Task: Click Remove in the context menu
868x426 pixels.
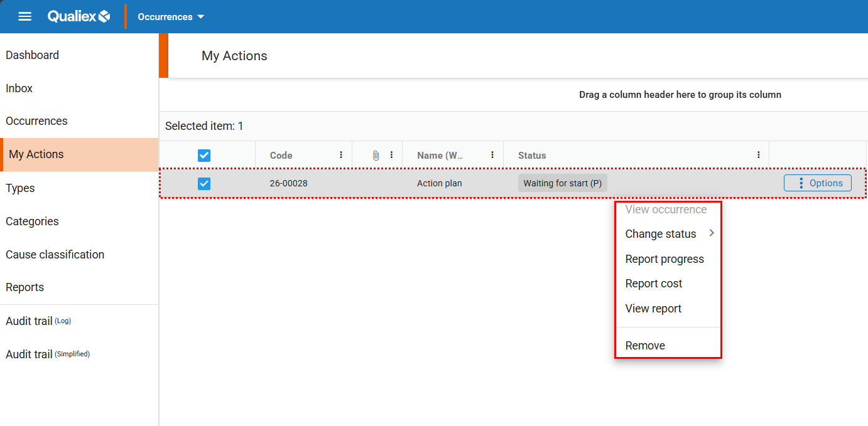Action: point(645,346)
